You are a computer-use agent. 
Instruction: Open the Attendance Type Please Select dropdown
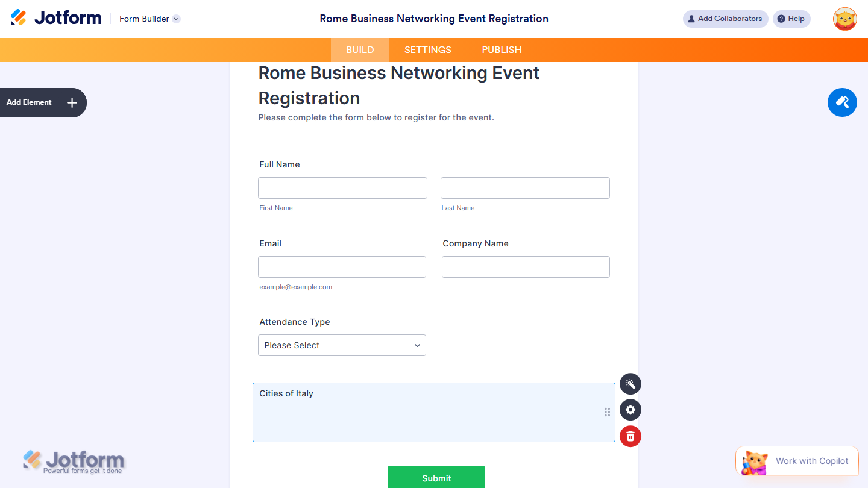[342, 345]
